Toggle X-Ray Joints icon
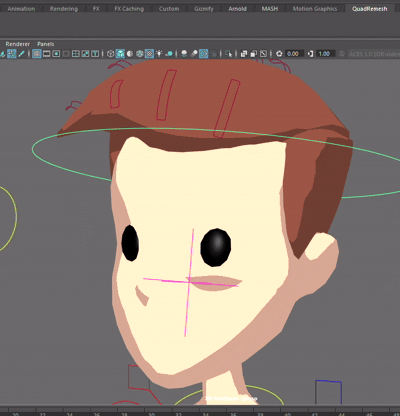 point(263,54)
